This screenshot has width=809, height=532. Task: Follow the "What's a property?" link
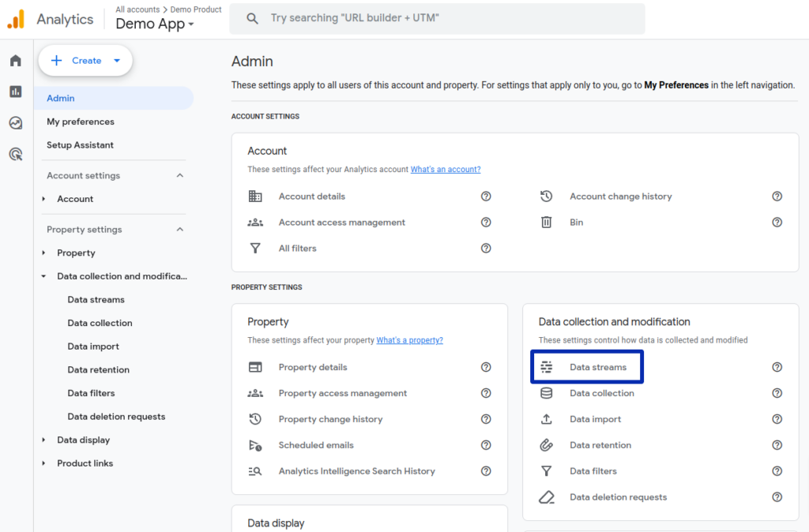[x=410, y=340]
